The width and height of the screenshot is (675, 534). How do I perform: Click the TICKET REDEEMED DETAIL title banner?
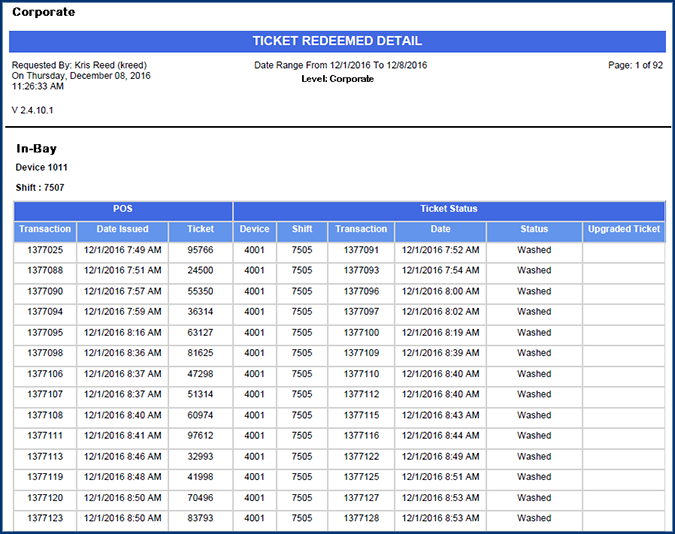click(337, 41)
